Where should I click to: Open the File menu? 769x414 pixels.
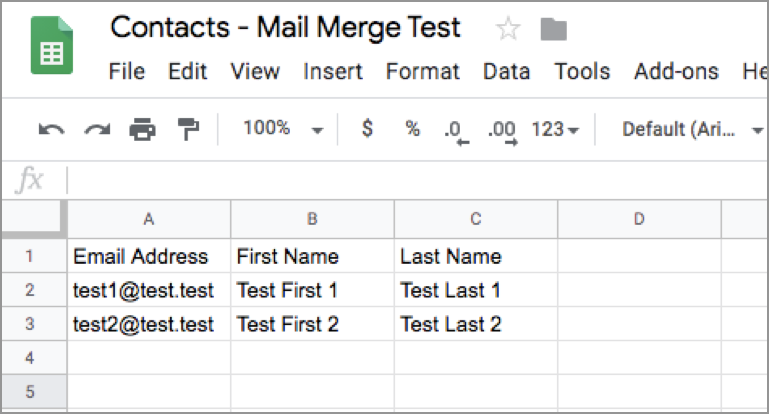pyautogui.click(x=126, y=72)
